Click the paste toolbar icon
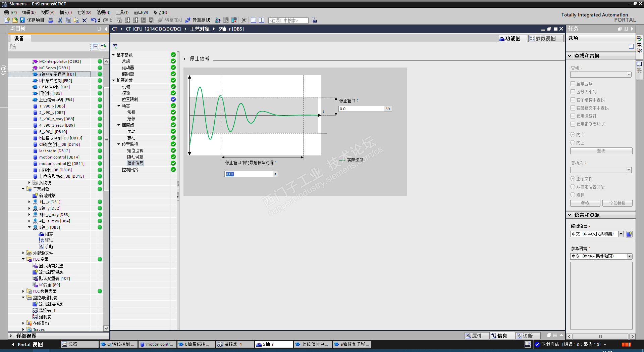644x352 pixels. tap(76, 20)
